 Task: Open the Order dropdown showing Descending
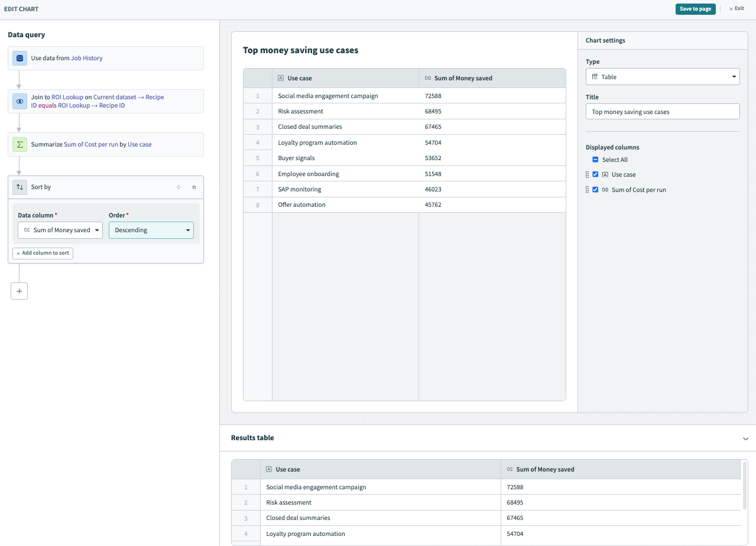pyautogui.click(x=151, y=230)
